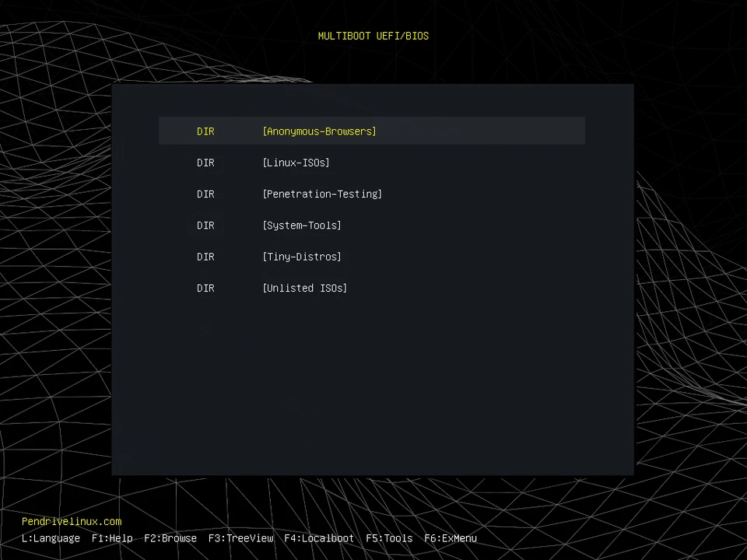Click the L:Language hotkey label
The height and width of the screenshot is (560, 747).
pos(51,538)
